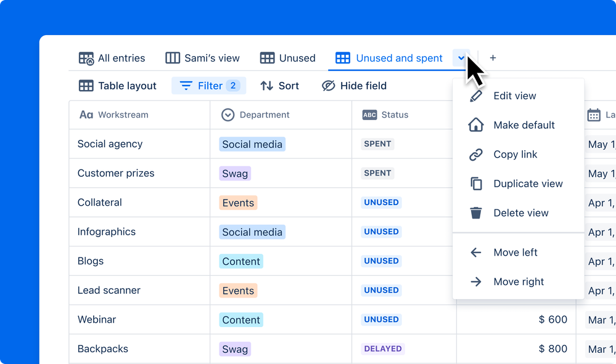The height and width of the screenshot is (364, 616).
Task: Switch to the Sami's view tab
Action: 202,58
